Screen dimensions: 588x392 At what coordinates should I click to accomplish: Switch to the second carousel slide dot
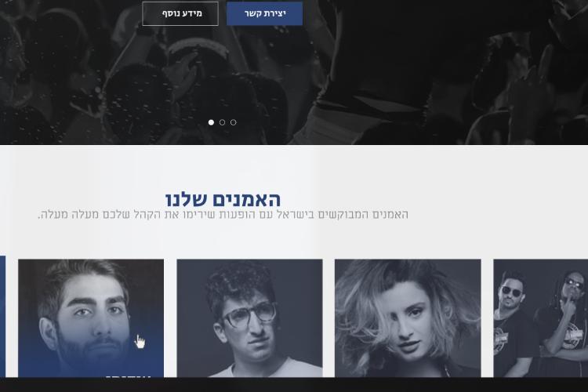(x=222, y=122)
